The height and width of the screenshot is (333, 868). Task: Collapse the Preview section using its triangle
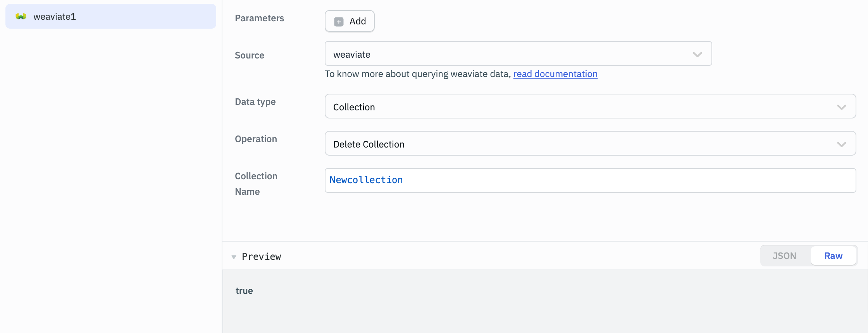[x=234, y=257]
